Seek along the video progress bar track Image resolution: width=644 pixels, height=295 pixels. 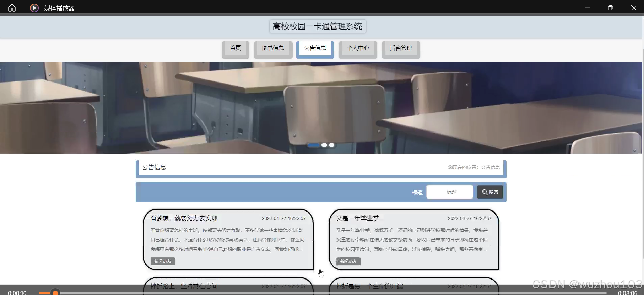point(323,293)
